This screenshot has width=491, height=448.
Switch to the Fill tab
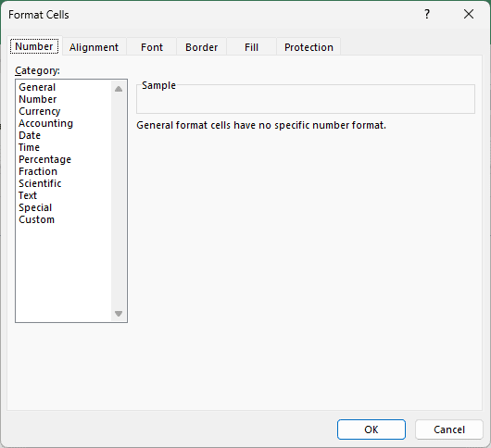click(251, 47)
